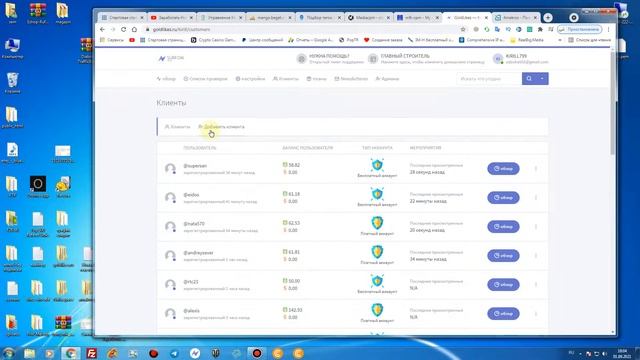The width and height of the screenshot is (640, 360).
Task: Click the avatar of @eidos
Action: tap(170, 198)
